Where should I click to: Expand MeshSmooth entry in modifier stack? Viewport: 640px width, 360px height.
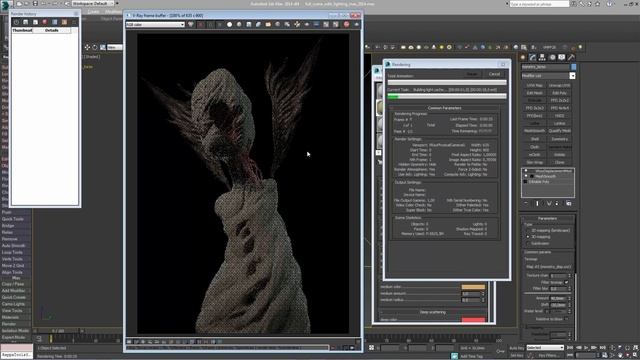tap(531, 176)
